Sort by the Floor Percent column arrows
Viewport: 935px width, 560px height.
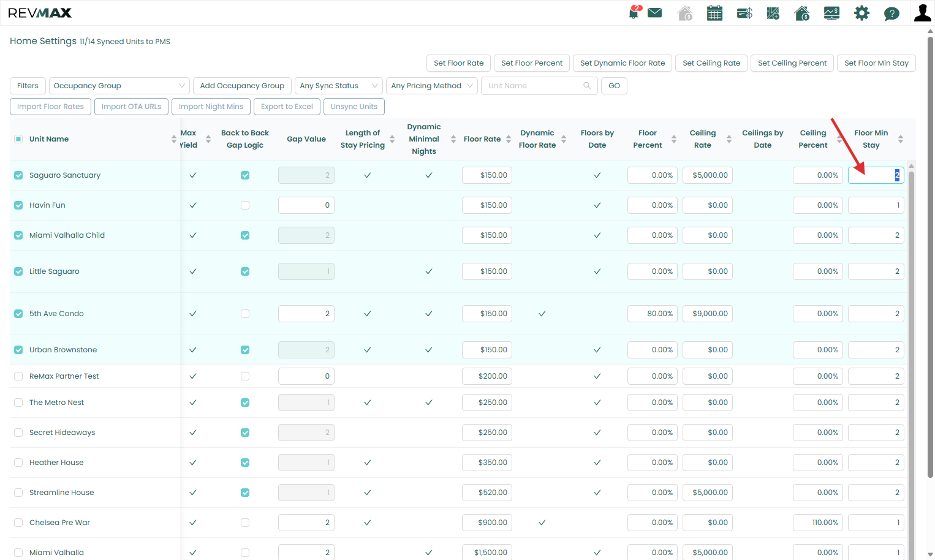(674, 139)
